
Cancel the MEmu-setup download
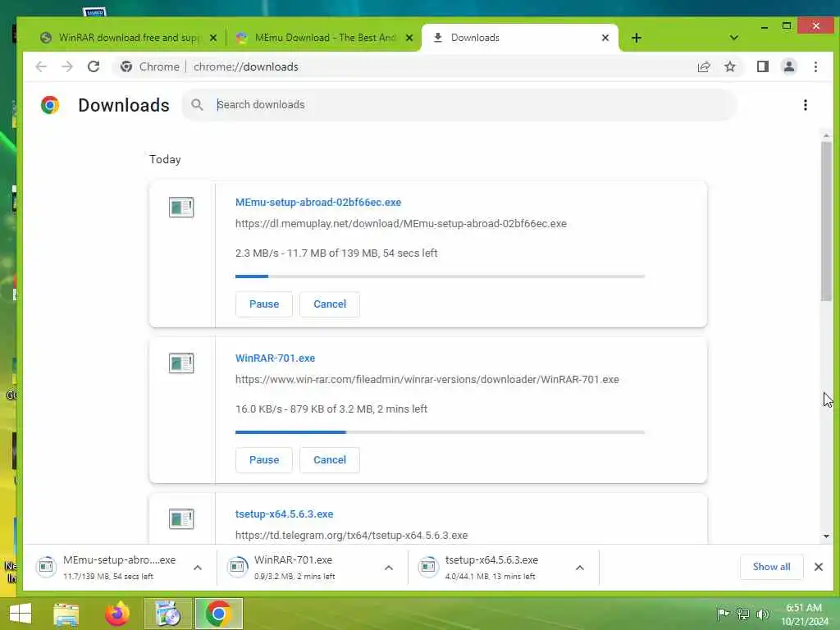[330, 304]
